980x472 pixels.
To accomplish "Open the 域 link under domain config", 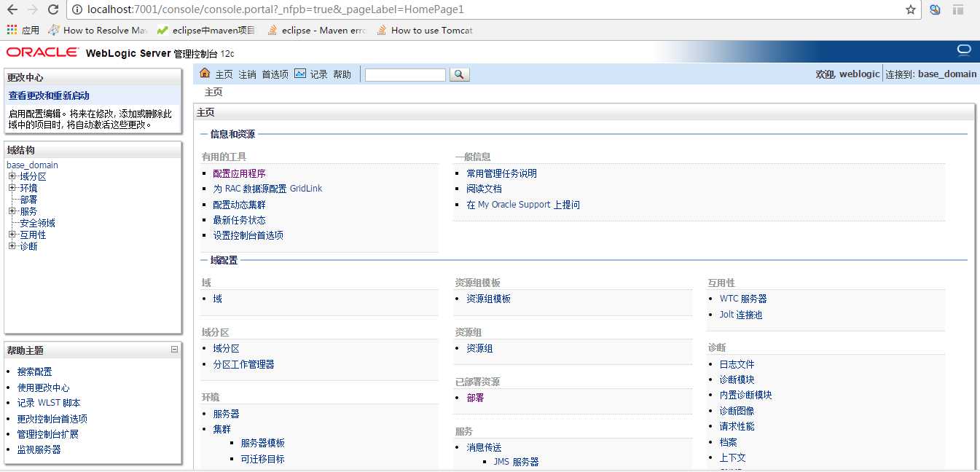I will (x=217, y=299).
